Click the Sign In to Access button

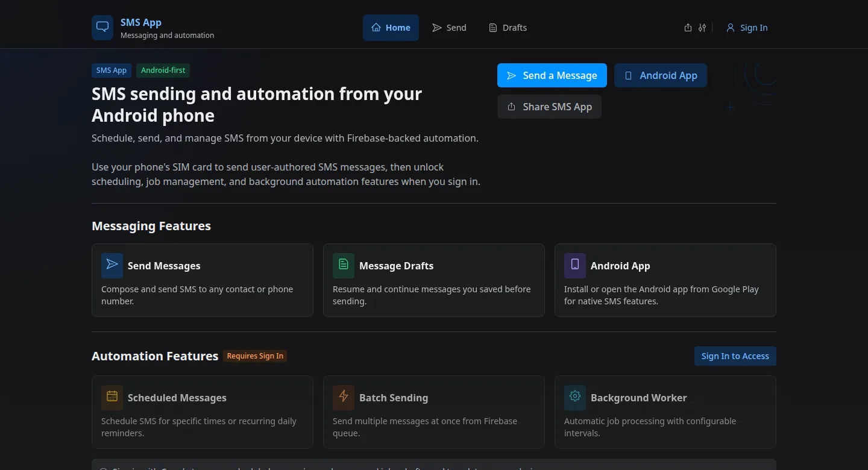coord(735,356)
